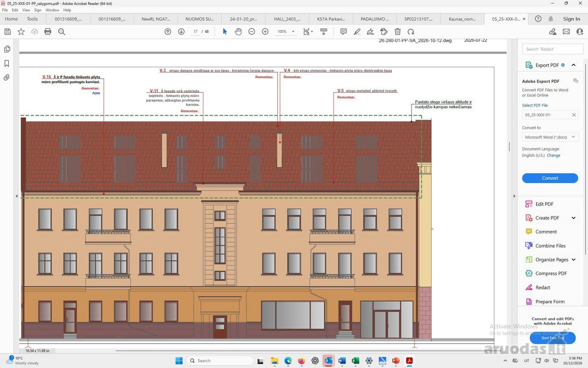Screen dimensions: 588x368
Task: Switch to the NUOMOS SU... document tab
Action: click(x=199, y=19)
